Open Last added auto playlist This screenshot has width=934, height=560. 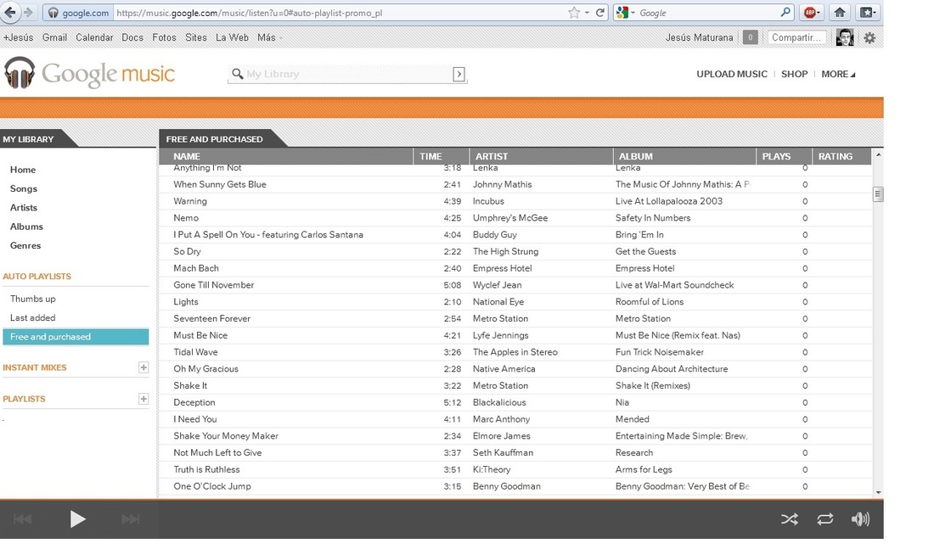32,318
